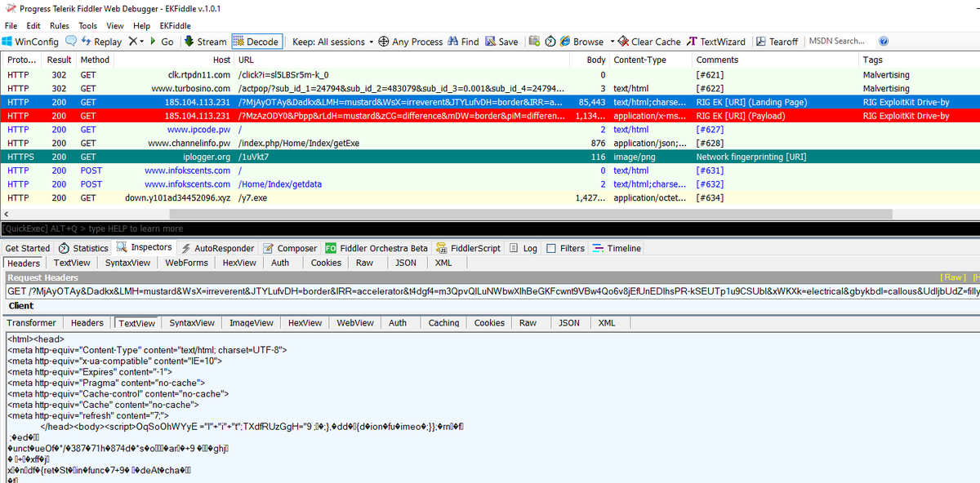Select the www.channelinfo.pw getExe session
Image resolution: width=980 pixels, height=483 pixels.
click(x=490, y=143)
